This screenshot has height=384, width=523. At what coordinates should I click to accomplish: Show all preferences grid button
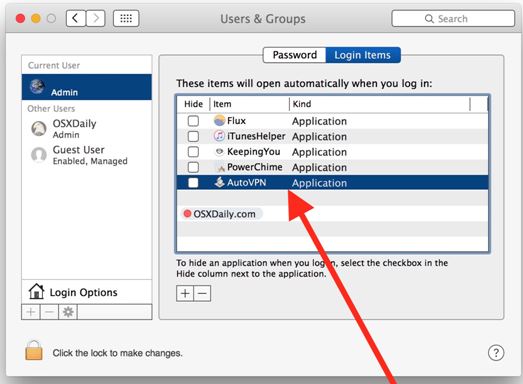tap(126, 18)
